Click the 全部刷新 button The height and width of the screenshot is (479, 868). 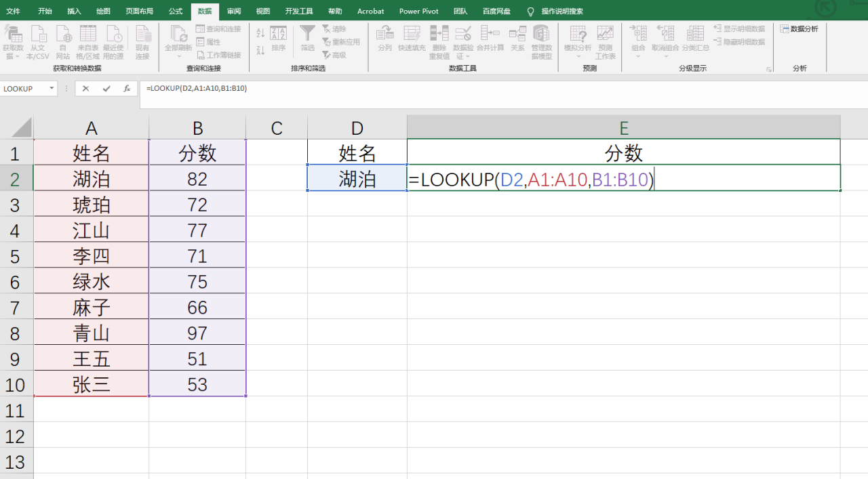178,42
